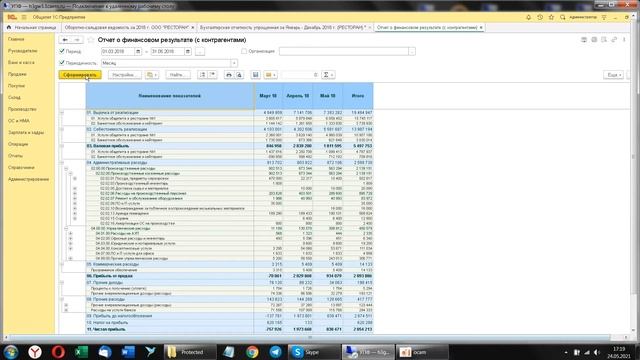Enable the Организация checkbox
Viewport: 640px width, 360px height.
tap(244, 51)
